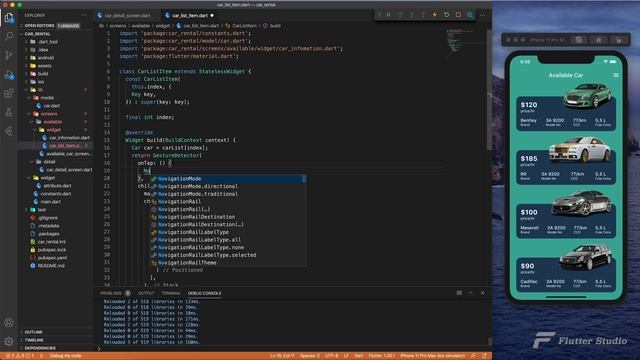Maximize the bottom panel size

(471, 293)
